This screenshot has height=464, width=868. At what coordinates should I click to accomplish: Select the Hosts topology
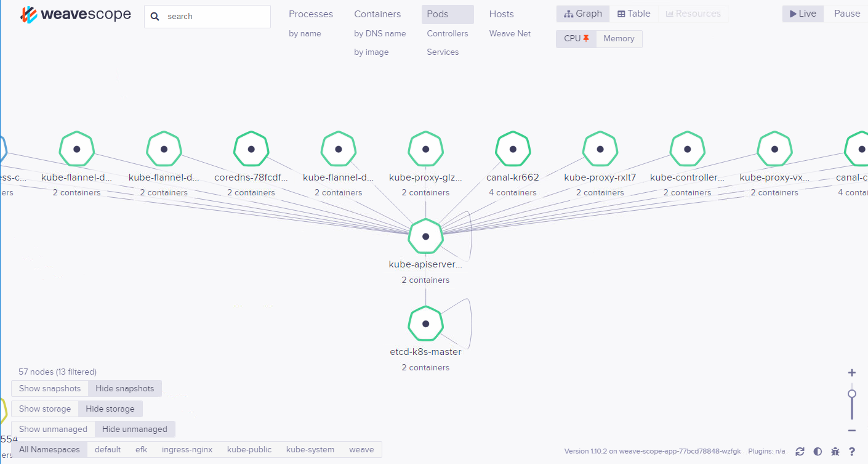501,14
